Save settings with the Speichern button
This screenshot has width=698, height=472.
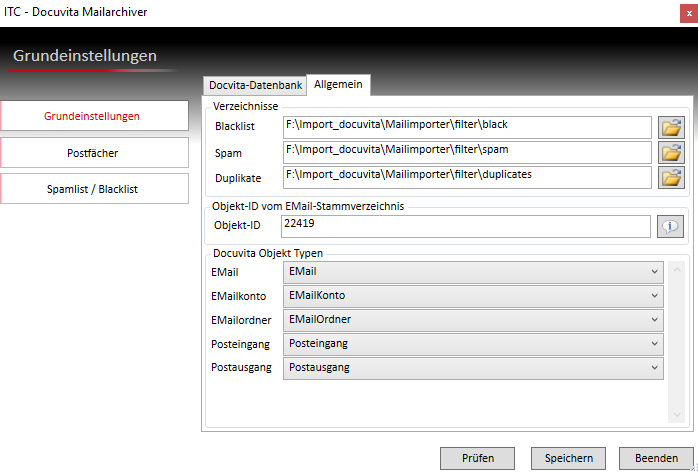tap(568, 458)
